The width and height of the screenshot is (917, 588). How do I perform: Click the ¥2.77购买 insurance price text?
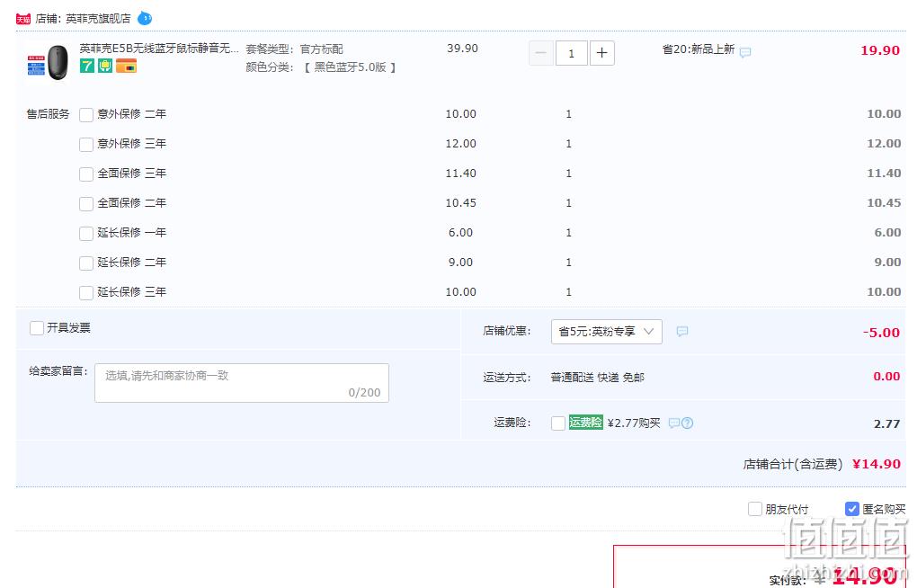point(634,423)
